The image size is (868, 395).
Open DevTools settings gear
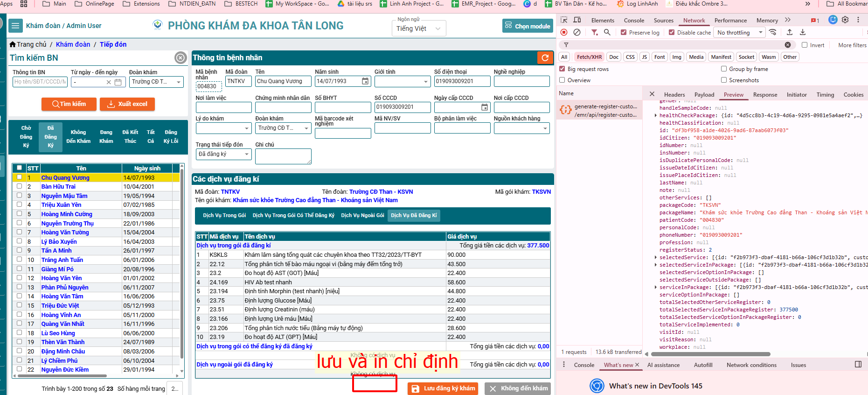[845, 20]
